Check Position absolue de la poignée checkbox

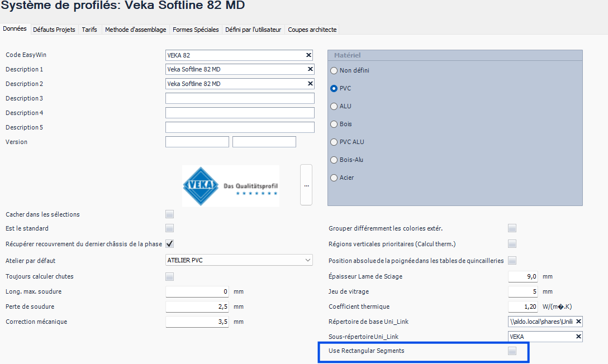click(x=512, y=261)
